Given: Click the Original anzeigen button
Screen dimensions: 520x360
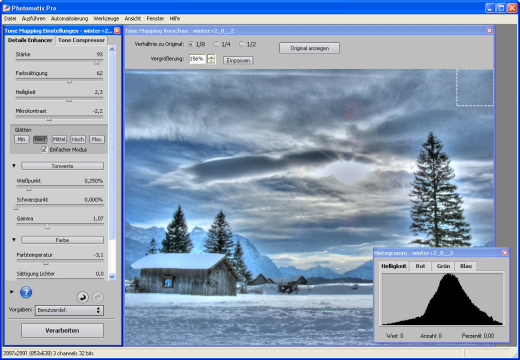Looking at the screenshot, I should (x=309, y=48).
